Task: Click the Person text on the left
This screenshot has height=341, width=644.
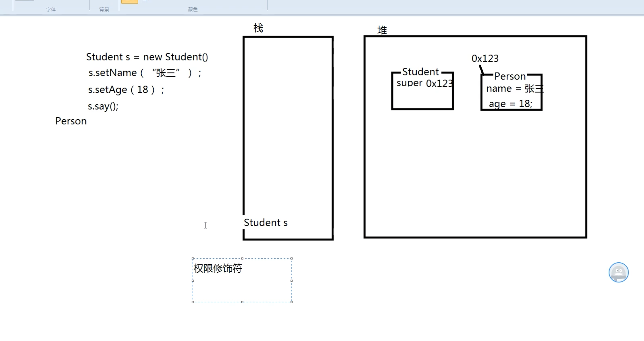Action: 71,121
